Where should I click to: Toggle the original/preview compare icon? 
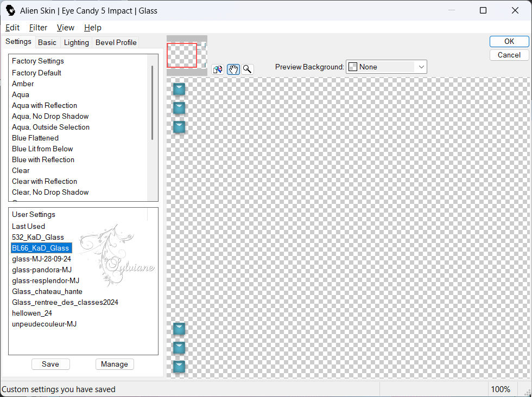pyautogui.click(x=218, y=69)
